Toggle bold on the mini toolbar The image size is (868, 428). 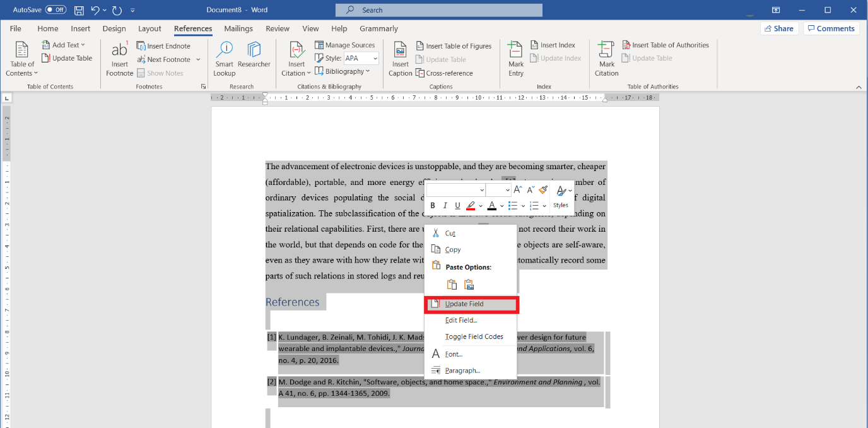tap(432, 205)
